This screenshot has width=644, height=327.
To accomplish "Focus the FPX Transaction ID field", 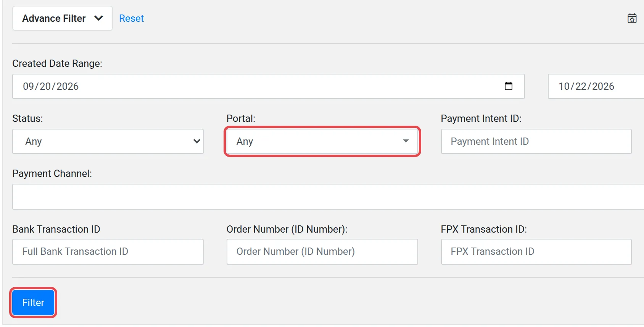I will (536, 252).
